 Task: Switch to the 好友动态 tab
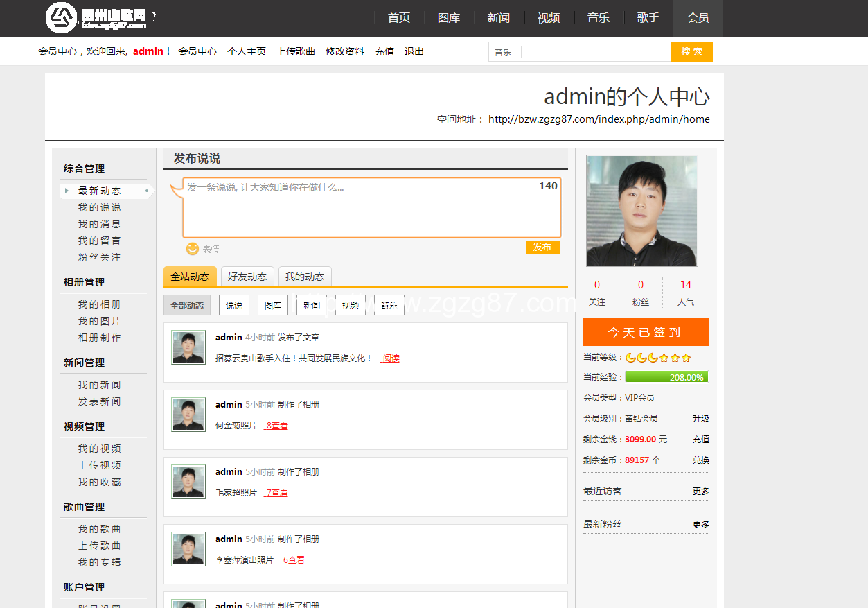coord(247,277)
